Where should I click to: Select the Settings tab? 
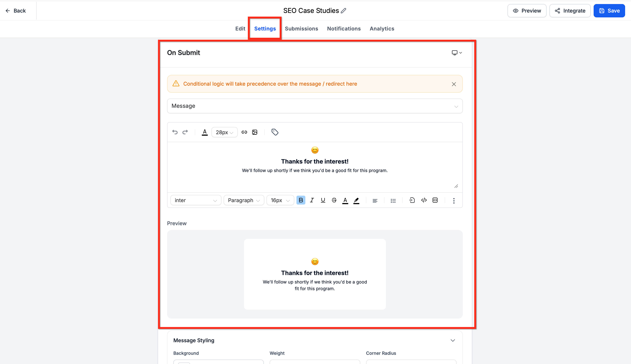click(x=265, y=29)
